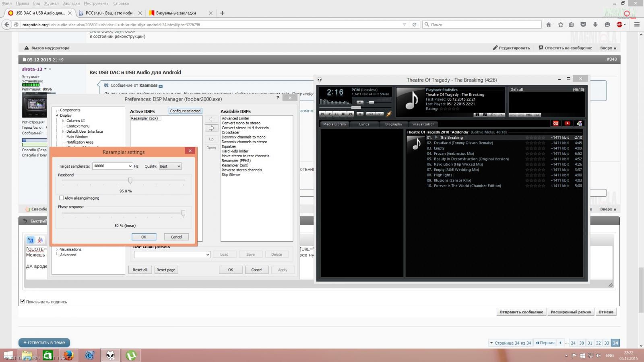The image size is (644, 362).
Task: Click the Passband slider handle
Action: click(x=130, y=181)
